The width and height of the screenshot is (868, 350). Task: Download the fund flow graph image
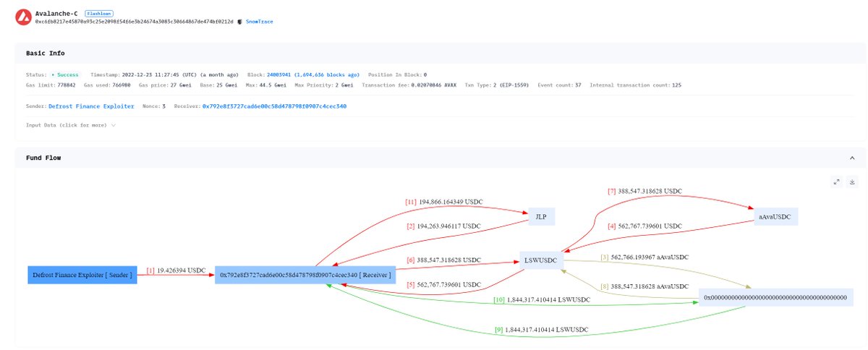(852, 182)
